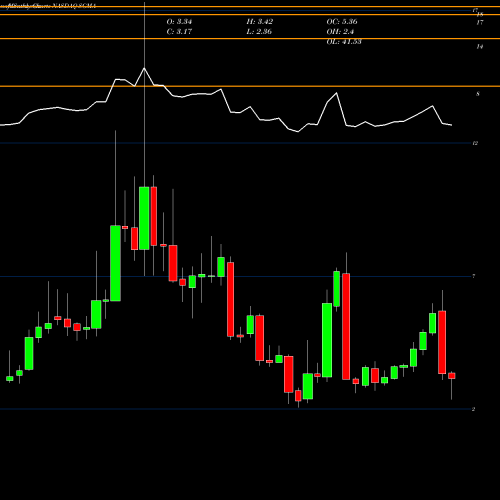
Task: Click the 14 label on the price axis
Action: (479, 47)
